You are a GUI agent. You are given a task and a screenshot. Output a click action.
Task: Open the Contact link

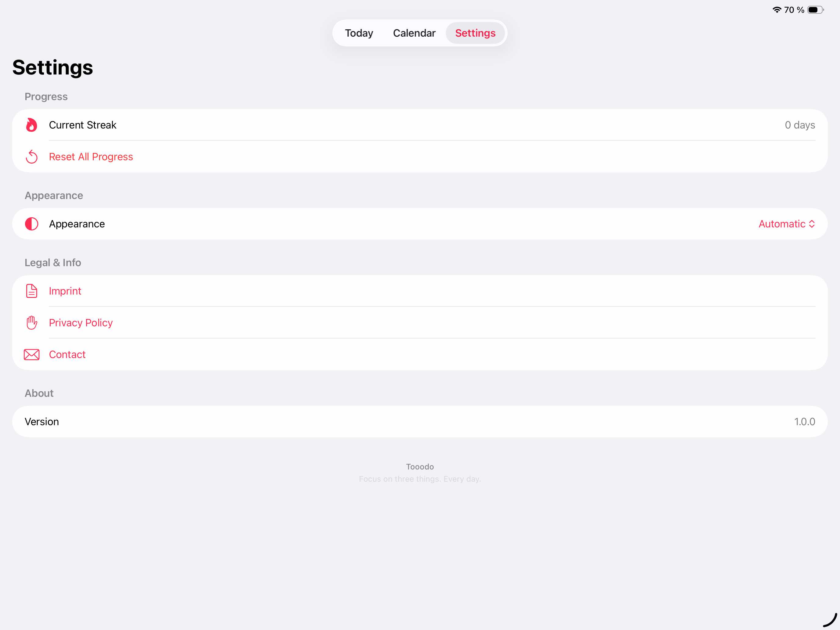pos(67,354)
